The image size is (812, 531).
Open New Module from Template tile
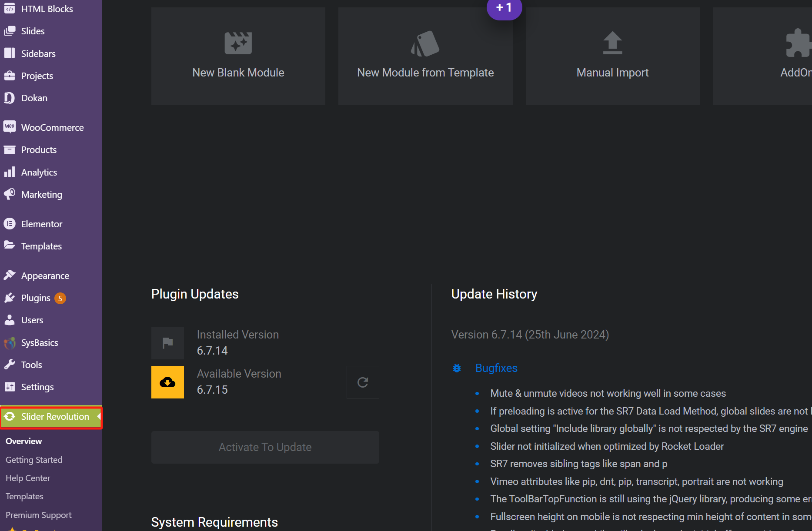pos(425,56)
